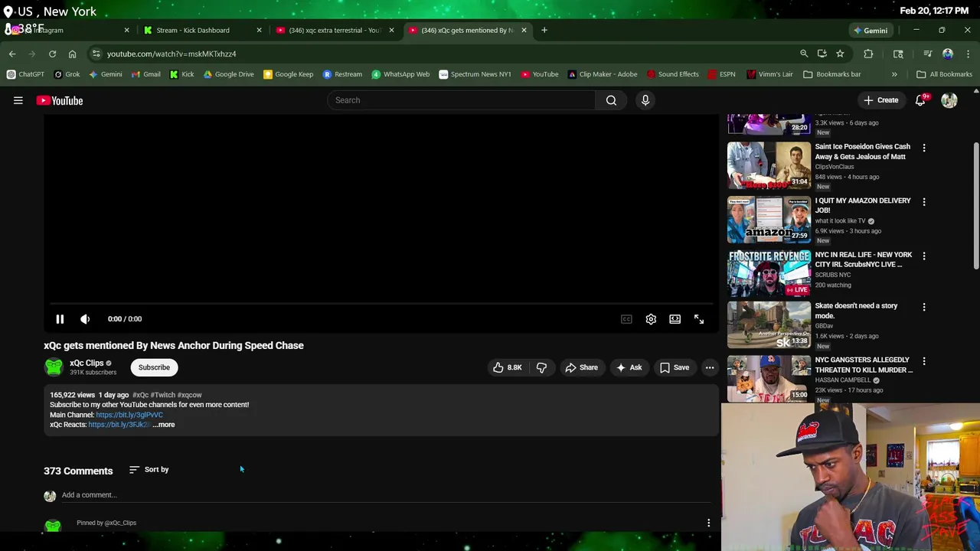980x551 pixels.
Task: Open the YouTube notifications bell
Action: tap(921, 100)
